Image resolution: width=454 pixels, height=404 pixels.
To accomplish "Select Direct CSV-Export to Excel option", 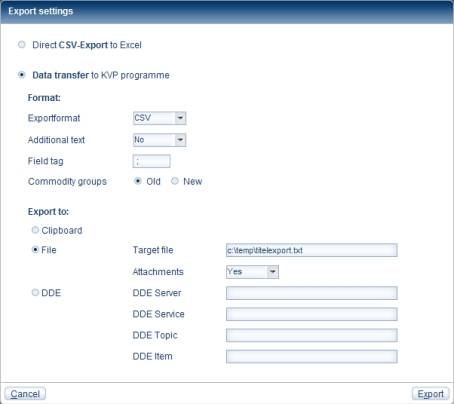I will pyautogui.click(x=22, y=44).
